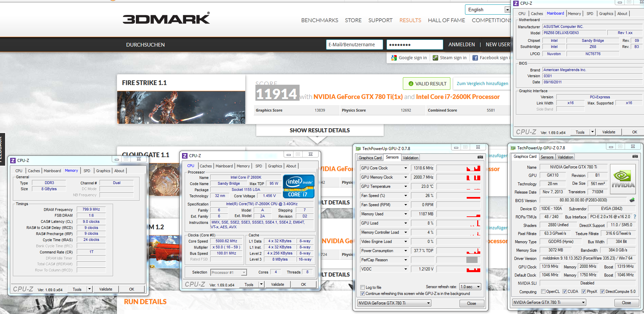This screenshot has width=644, height=314.
Task: Open Graphics tab in CPU-Z Mainboard window
Action: click(x=606, y=14)
